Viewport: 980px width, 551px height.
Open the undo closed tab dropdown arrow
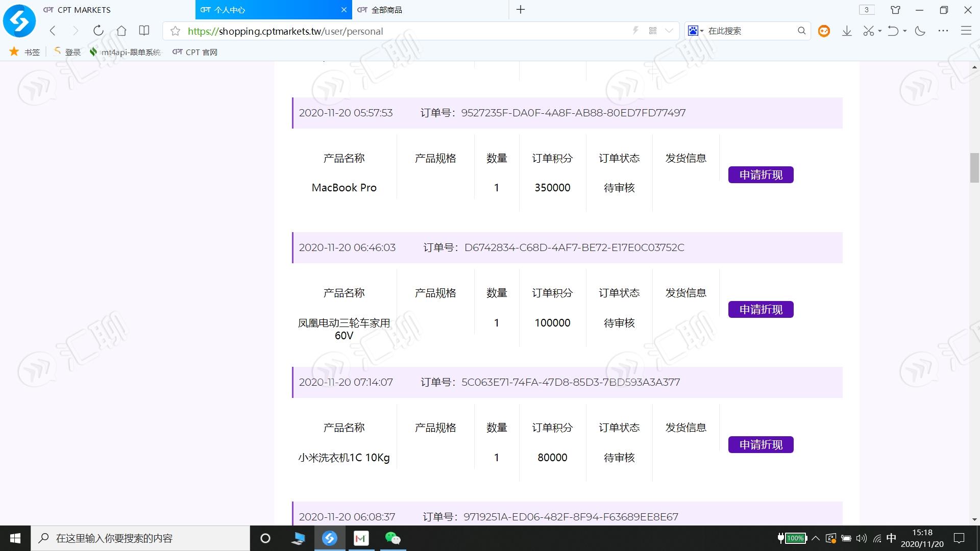tap(904, 31)
